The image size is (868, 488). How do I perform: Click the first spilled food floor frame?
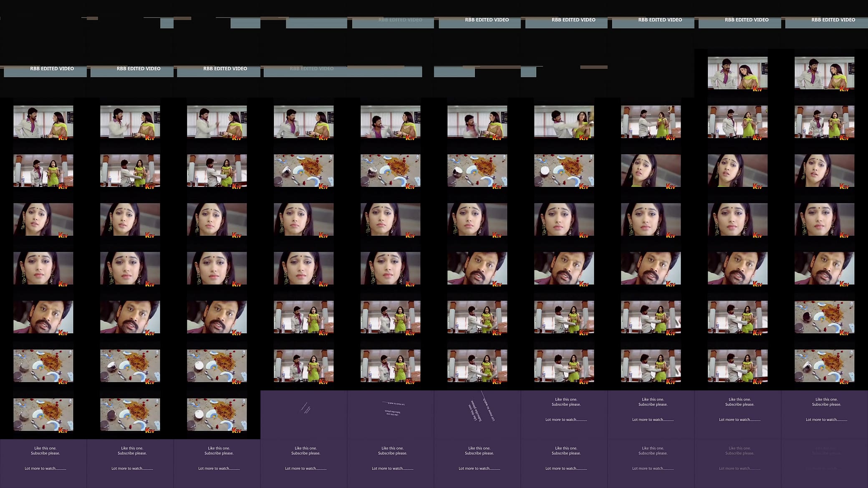pos(304,171)
